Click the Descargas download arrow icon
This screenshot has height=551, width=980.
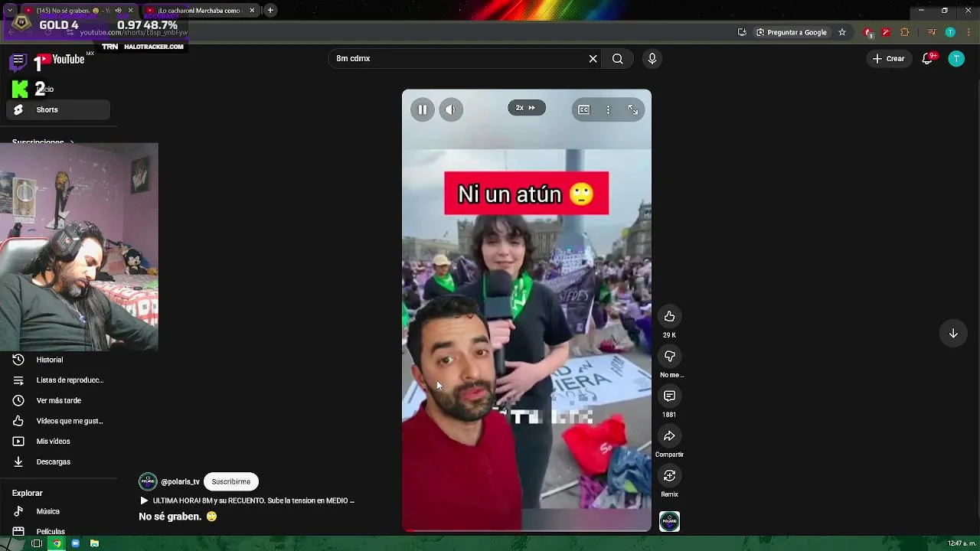pos(18,462)
